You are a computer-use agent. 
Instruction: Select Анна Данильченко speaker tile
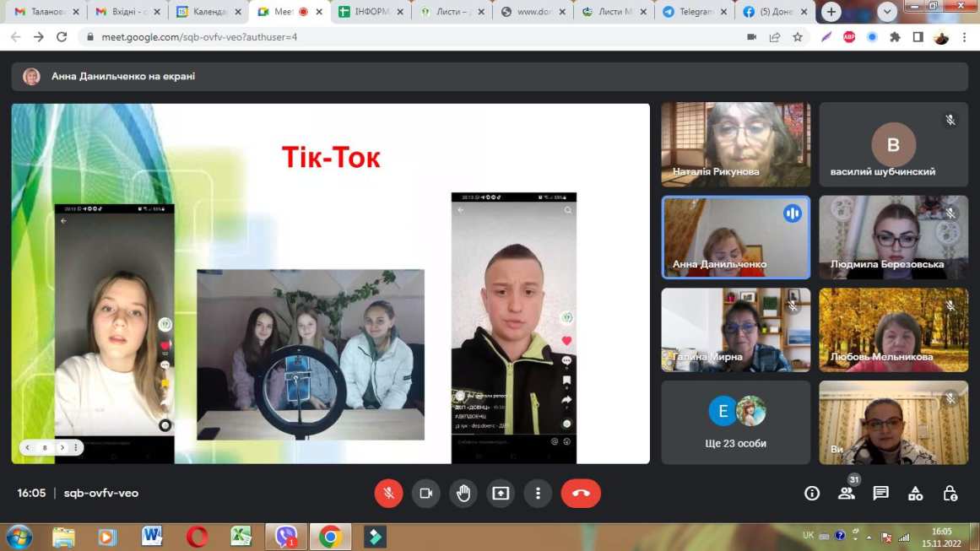click(x=735, y=237)
